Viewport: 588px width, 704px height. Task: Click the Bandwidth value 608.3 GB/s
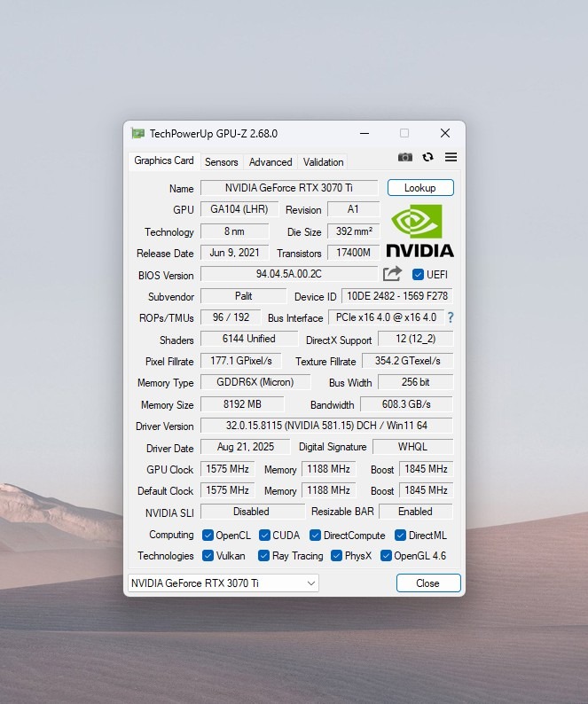pos(406,404)
